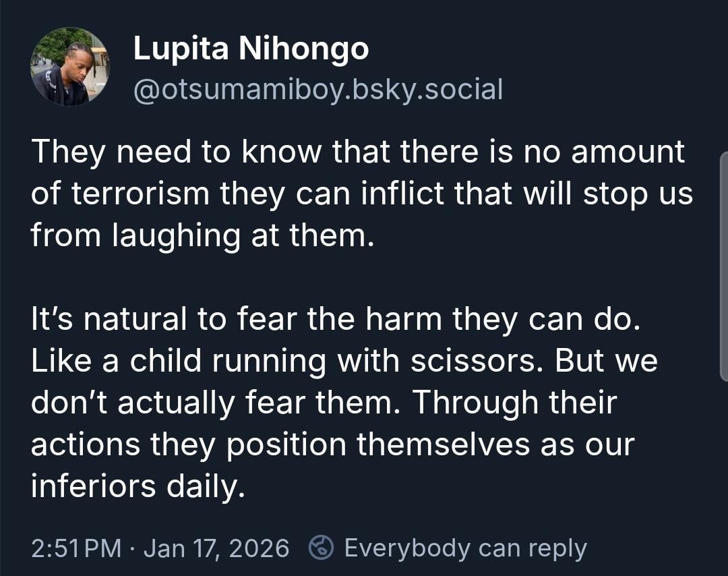Image resolution: width=728 pixels, height=576 pixels.
Task: Click the line "from laughing at them."
Action: (202, 236)
